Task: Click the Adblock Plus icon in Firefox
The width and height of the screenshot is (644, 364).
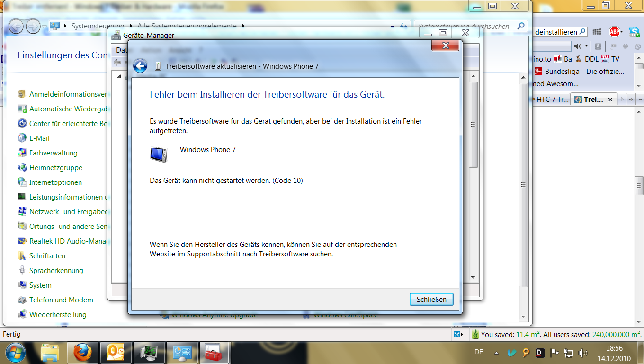Action: (x=614, y=32)
